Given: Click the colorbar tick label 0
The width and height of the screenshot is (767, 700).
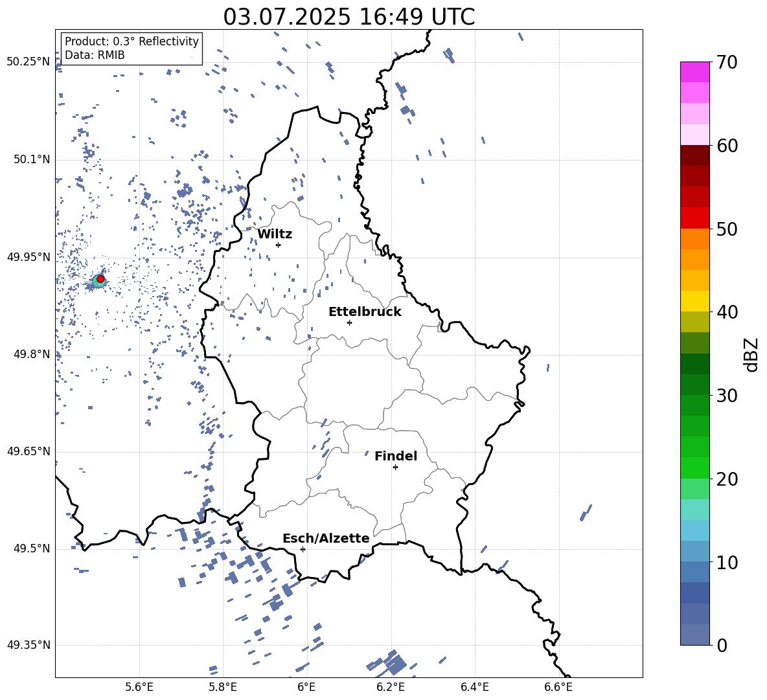Looking at the screenshot, I should [x=722, y=645].
